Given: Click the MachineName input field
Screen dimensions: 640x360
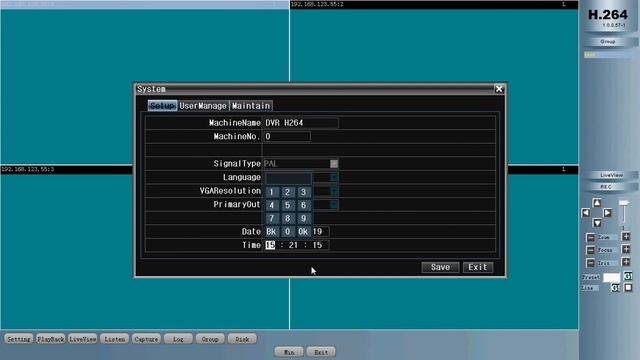Looking at the screenshot, I should (x=301, y=123).
